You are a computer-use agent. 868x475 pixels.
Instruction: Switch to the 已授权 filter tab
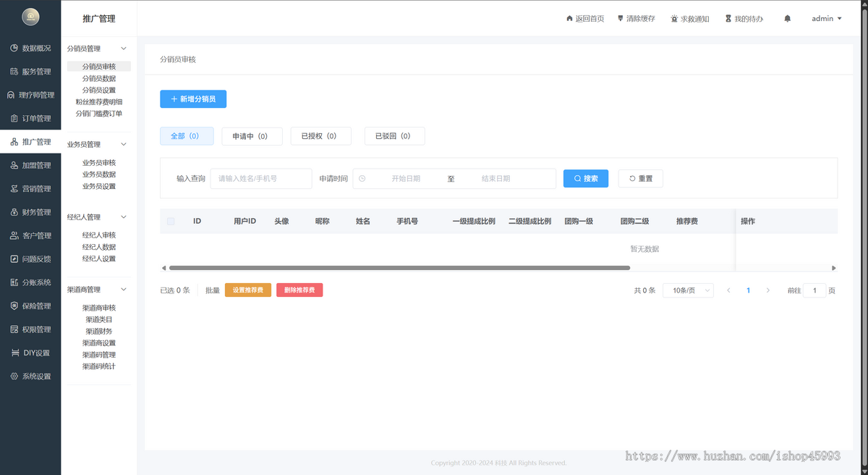click(x=320, y=135)
